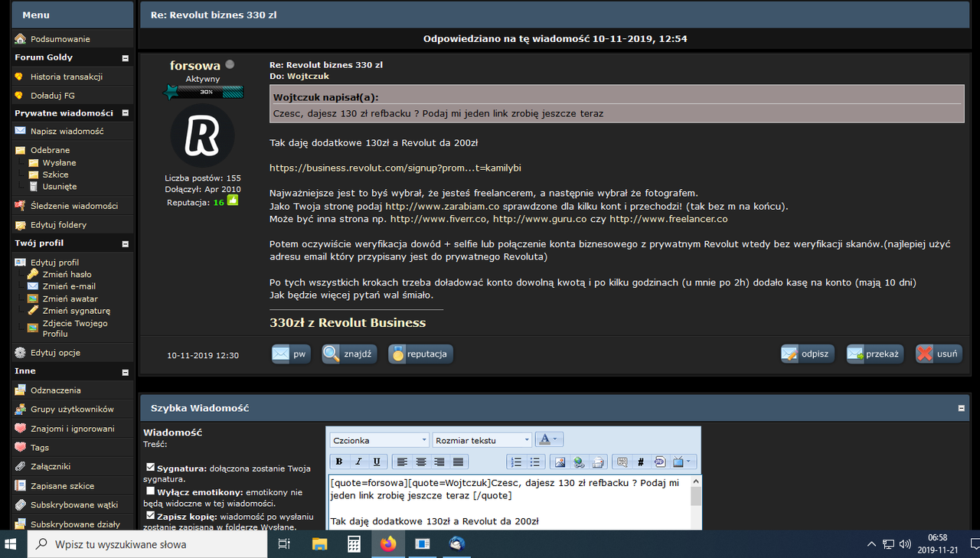Viewport: 980px width, 558px height.
Task: Open Napisz wiadomość
Action: click(67, 132)
